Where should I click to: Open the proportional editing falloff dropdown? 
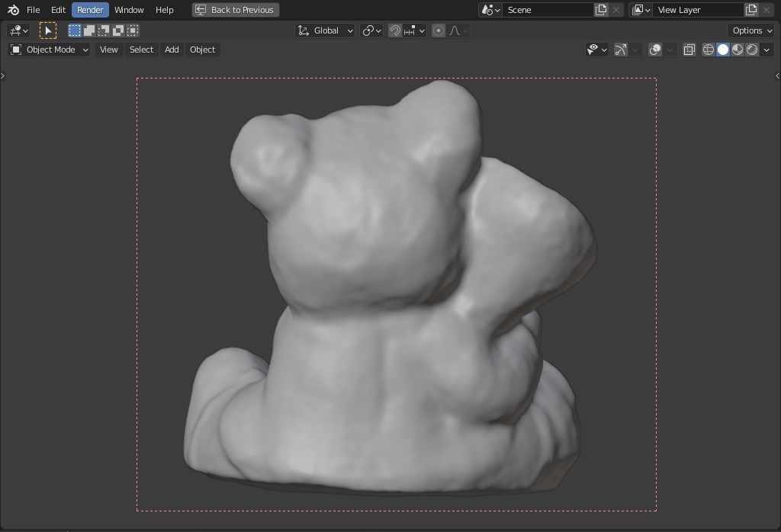(458, 30)
